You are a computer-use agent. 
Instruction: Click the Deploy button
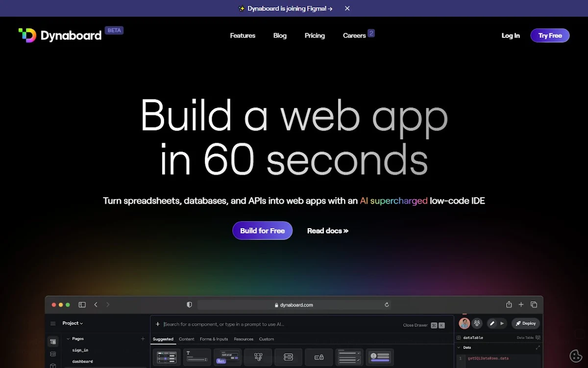point(526,323)
